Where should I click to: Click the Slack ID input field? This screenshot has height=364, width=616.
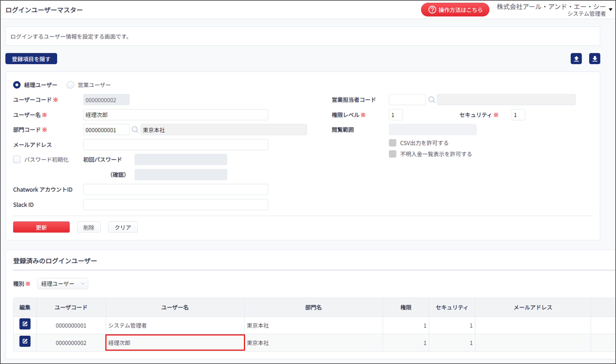(176, 205)
